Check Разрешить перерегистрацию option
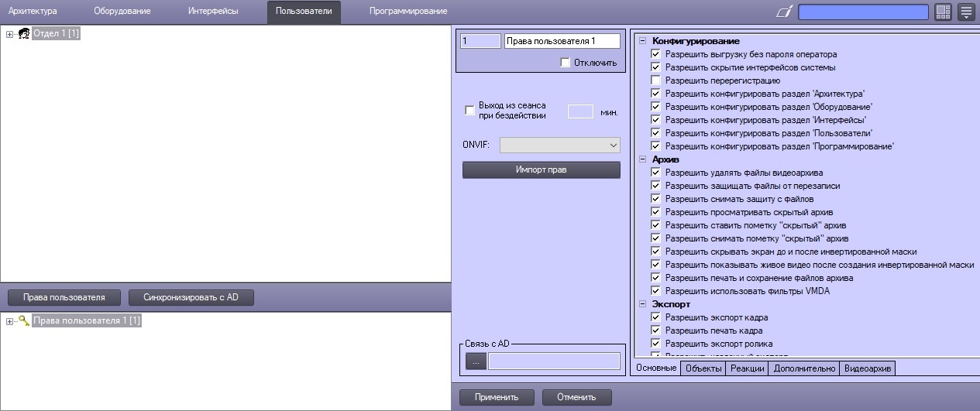This screenshot has width=980, height=411. coord(656,80)
